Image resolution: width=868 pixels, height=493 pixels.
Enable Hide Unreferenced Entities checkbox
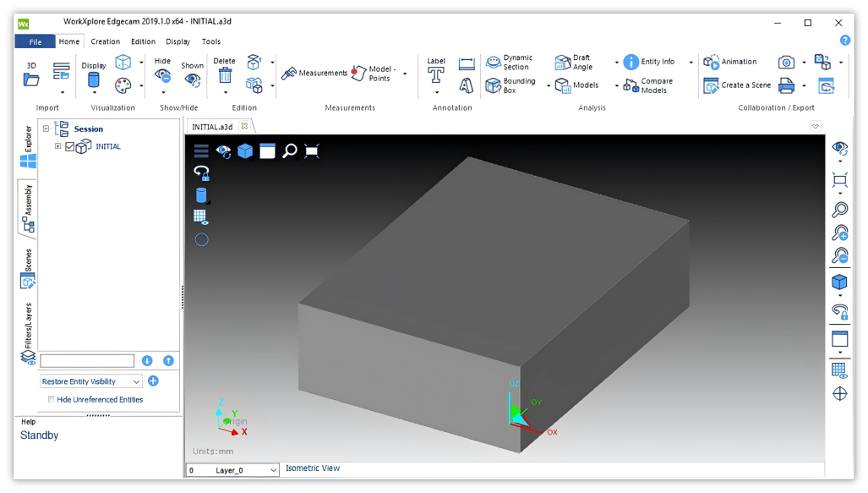point(51,399)
